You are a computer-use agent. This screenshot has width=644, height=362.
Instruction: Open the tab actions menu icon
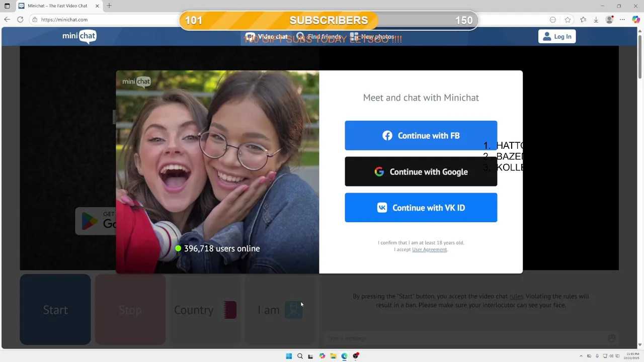(7, 6)
